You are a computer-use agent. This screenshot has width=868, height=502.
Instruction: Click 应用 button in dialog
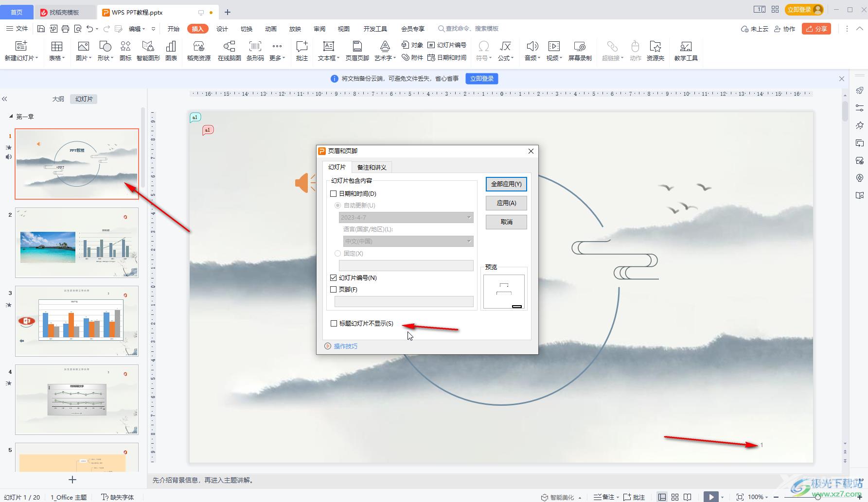pos(506,203)
